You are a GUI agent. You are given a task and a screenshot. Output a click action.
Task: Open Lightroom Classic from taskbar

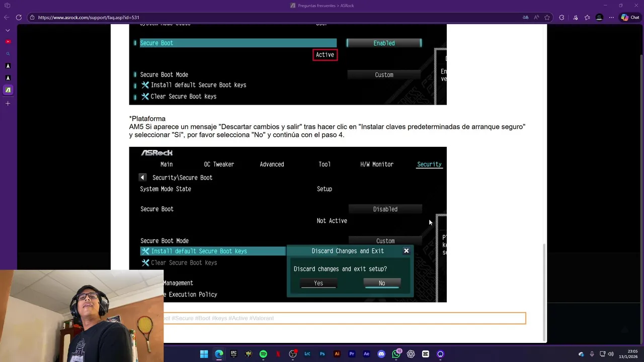tap(307, 354)
